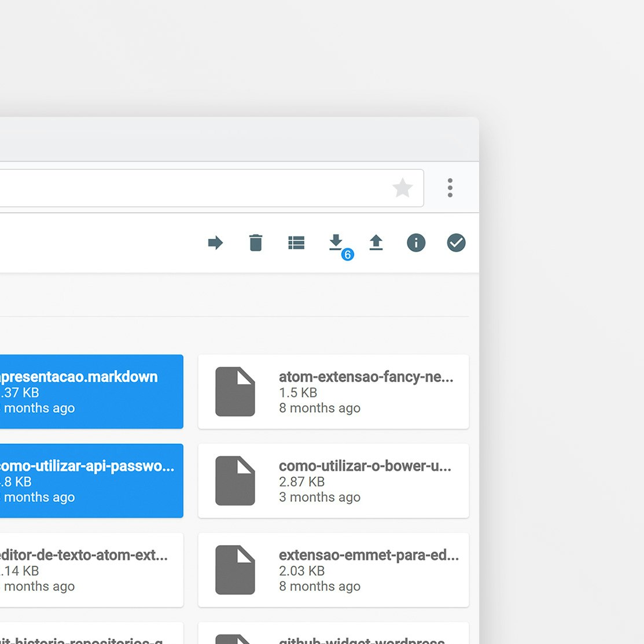Open the browser three-dot menu
This screenshot has height=644, width=644.
click(x=450, y=187)
